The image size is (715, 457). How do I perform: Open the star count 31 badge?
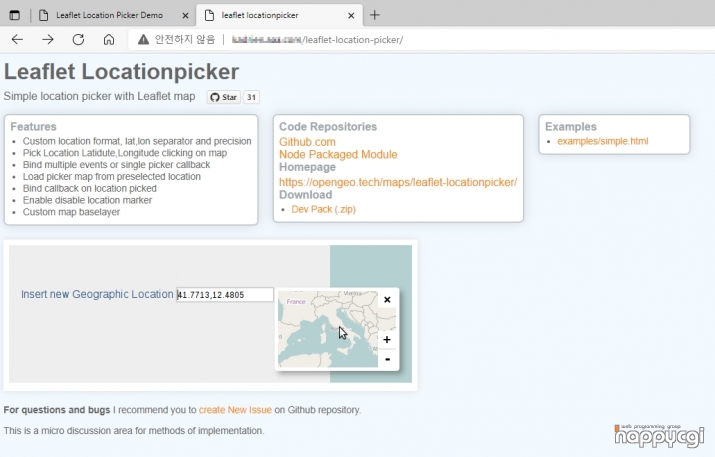tap(251, 97)
